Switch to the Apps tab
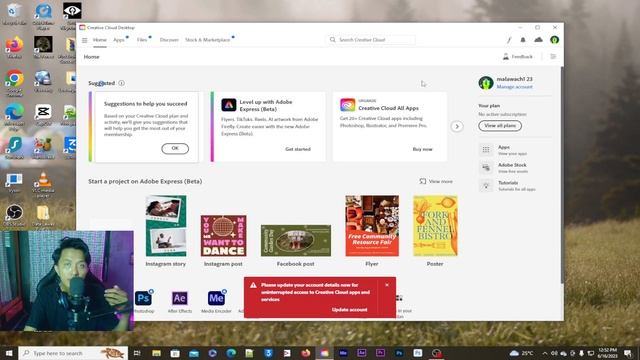The height and width of the screenshot is (360, 640). [119, 40]
